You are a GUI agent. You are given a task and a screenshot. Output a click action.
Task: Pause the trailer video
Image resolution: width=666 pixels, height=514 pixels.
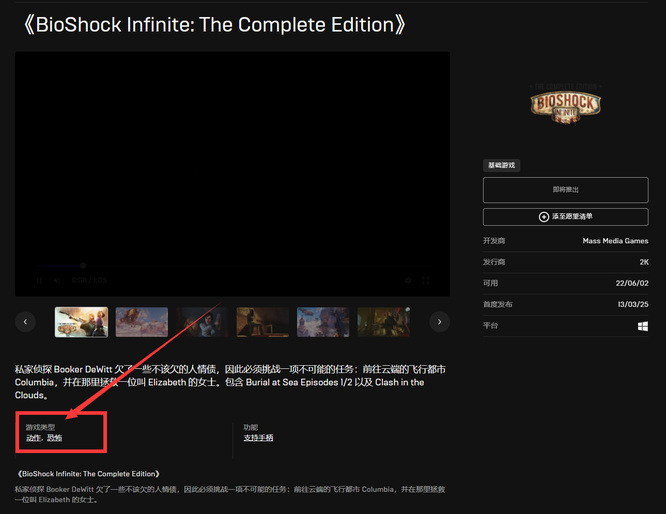[x=40, y=281]
